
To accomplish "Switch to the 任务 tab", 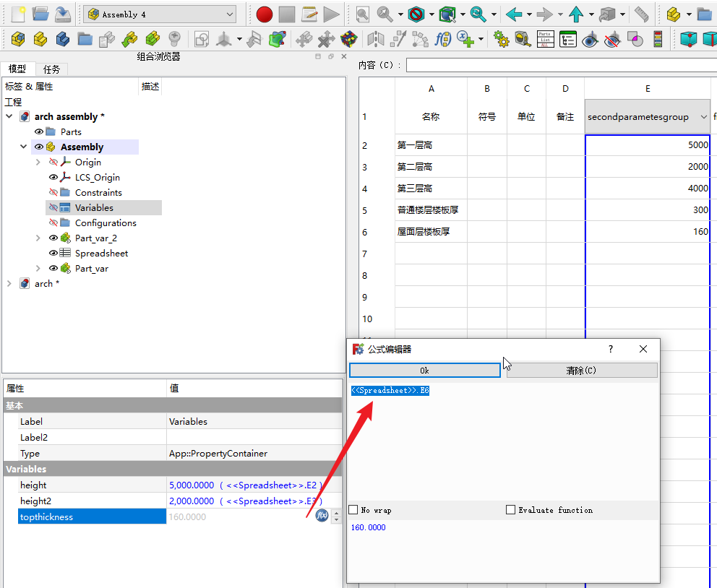I will coord(51,69).
